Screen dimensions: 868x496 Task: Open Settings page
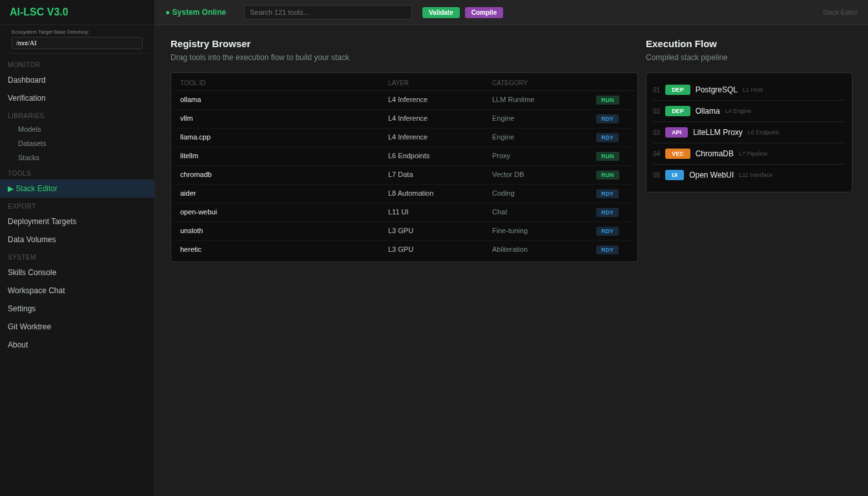click(77, 309)
